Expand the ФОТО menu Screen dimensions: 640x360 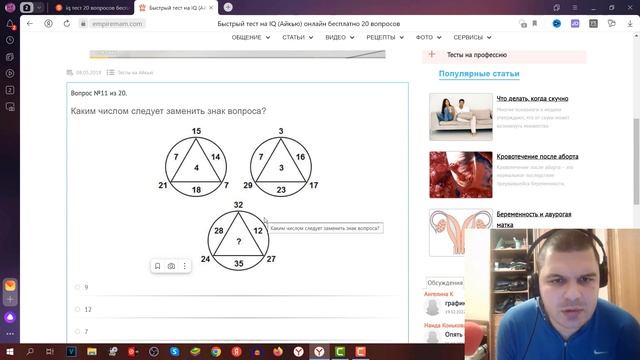tap(428, 37)
